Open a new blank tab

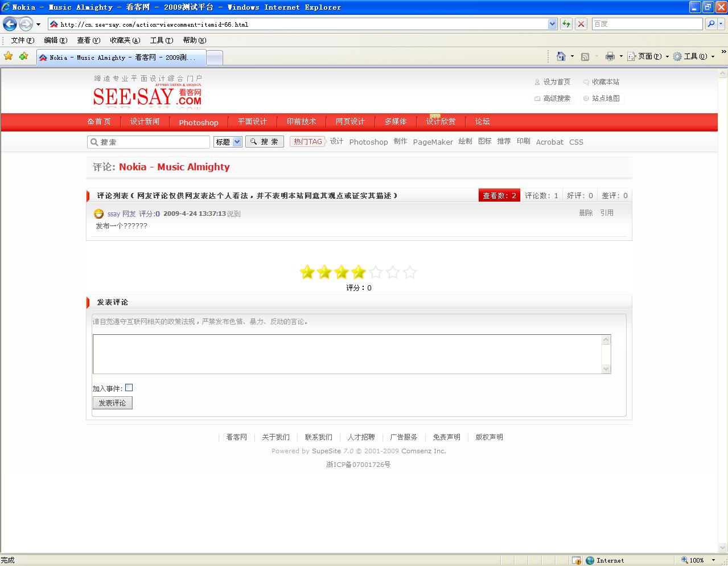[215, 58]
